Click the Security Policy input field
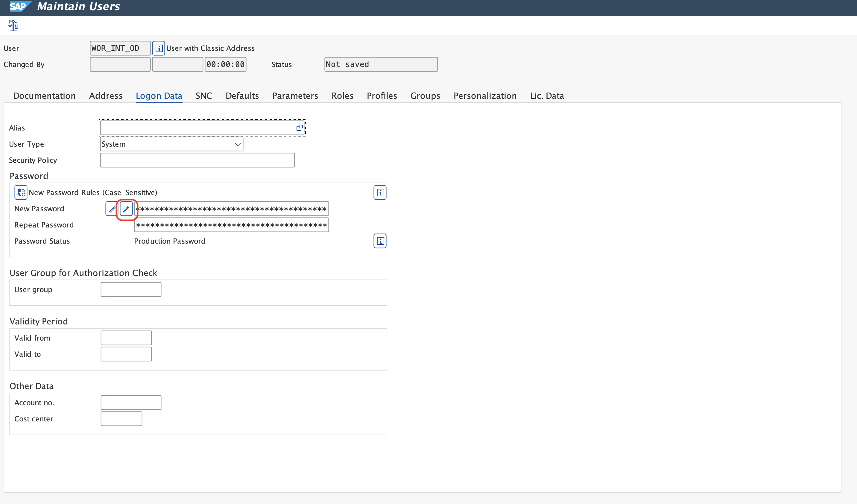The width and height of the screenshot is (857, 504). click(197, 160)
